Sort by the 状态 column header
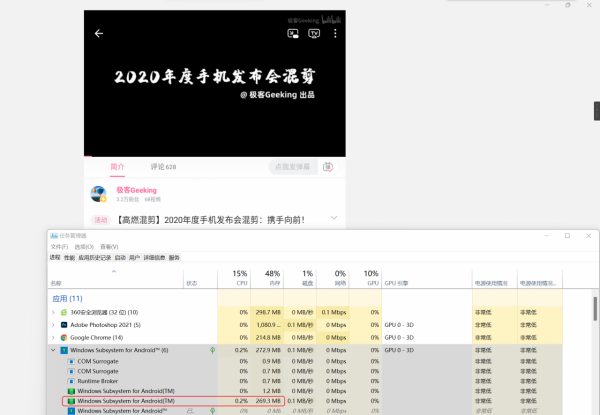This screenshot has height=415, width=600. click(200, 278)
